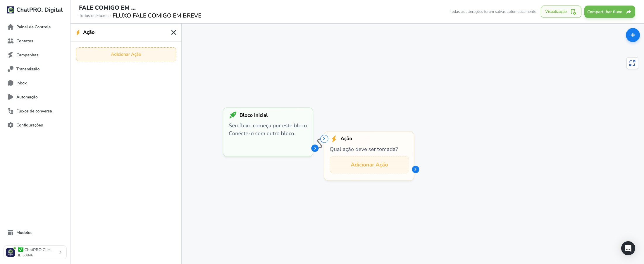Click 'Seu fluxo começa por este bloco.' text

click(x=268, y=126)
